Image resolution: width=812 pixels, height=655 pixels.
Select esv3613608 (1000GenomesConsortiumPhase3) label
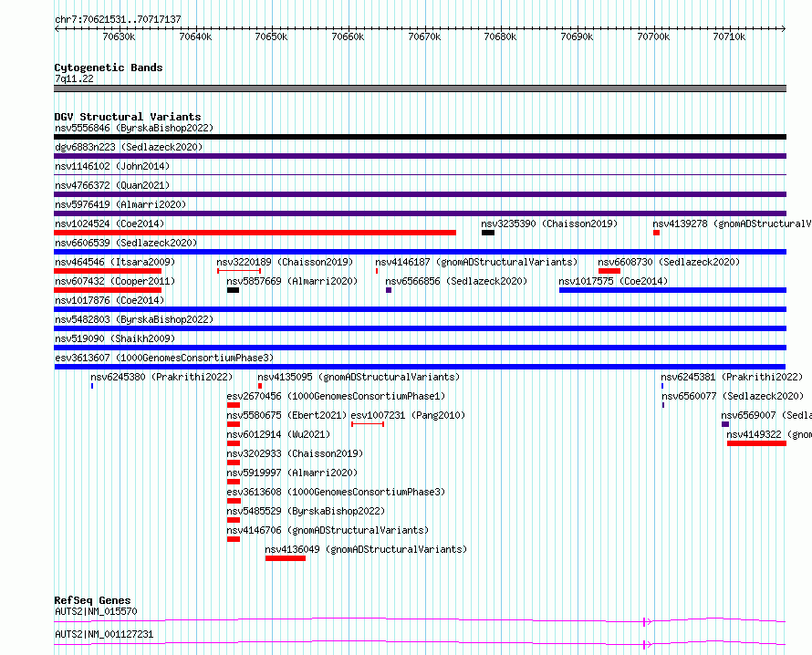(336, 492)
